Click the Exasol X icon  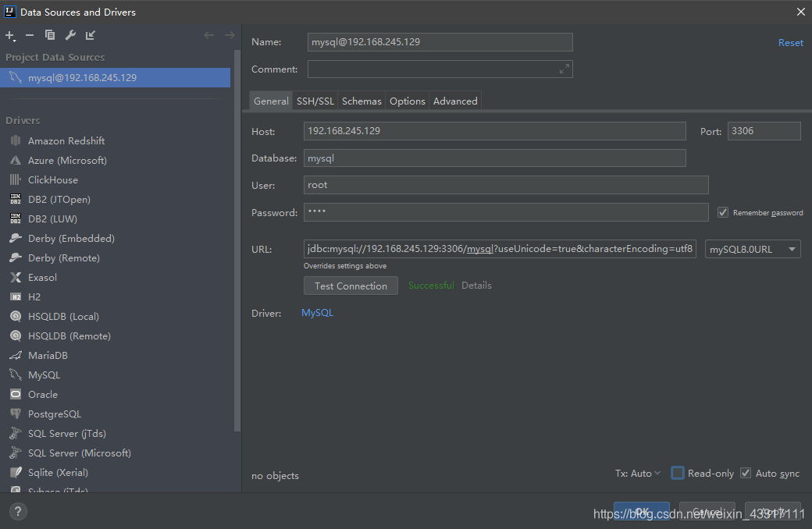(x=16, y=278)
